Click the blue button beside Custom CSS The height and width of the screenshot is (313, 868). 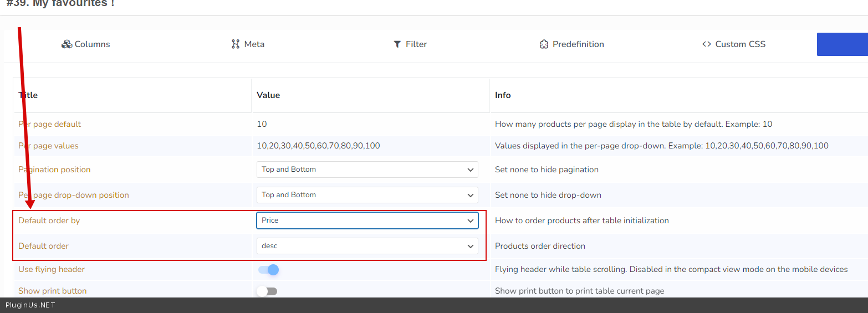(x=842, y=44)
